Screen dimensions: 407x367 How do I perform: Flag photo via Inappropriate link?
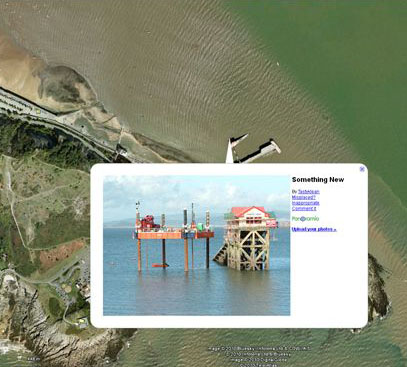[x=306, y=203]
